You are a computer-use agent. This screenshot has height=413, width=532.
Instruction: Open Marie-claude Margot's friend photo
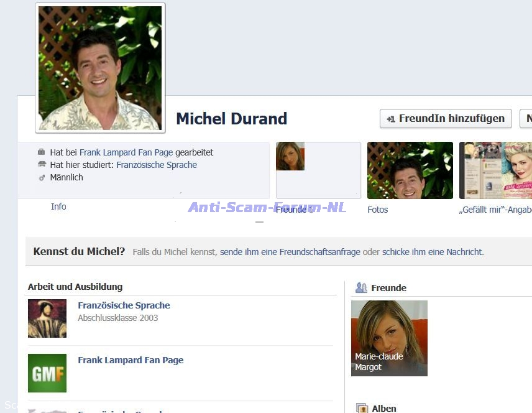pyautogui.click(x=389, y=338)
